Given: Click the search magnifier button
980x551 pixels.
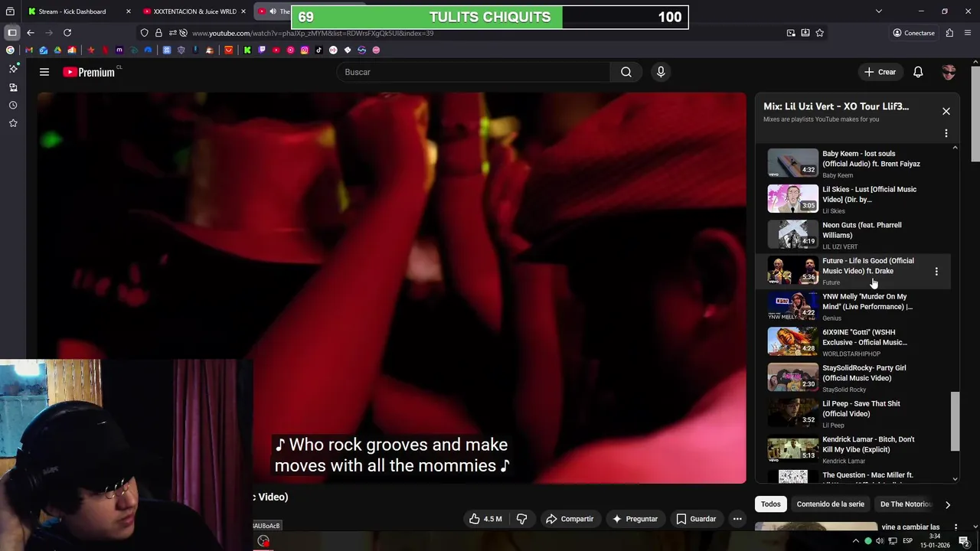Looking at the screenshot, I should click(626, 72).
